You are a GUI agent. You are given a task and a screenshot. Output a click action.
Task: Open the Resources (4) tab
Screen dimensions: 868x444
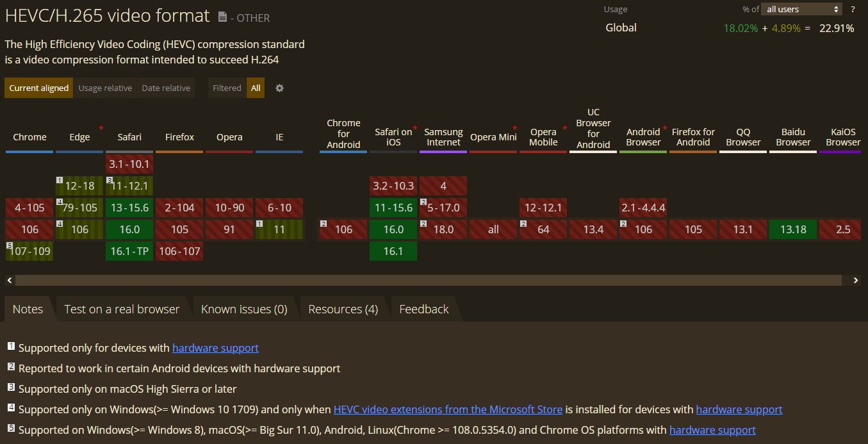pos(343,309)
